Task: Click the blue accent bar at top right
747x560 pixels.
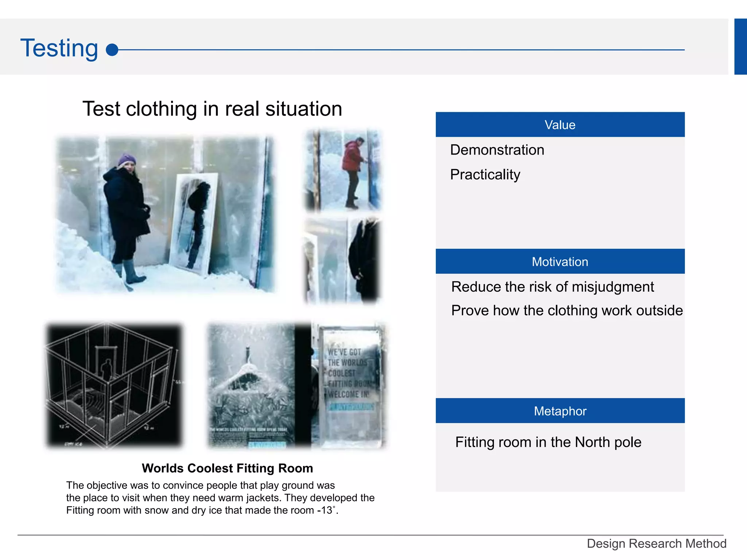Action: pos(740,47)
